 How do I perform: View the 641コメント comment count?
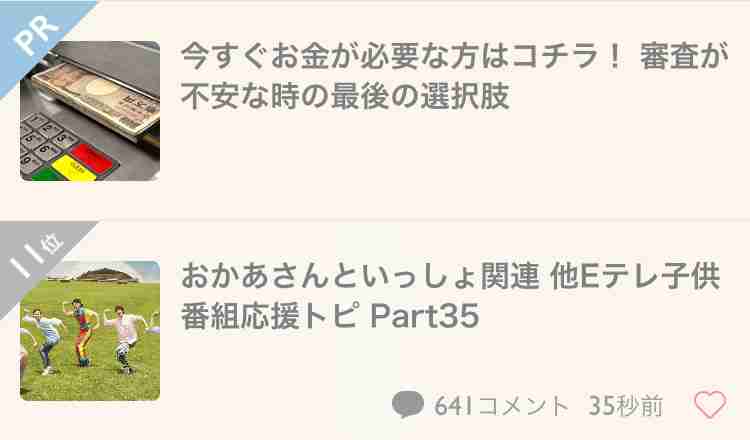(501, 406)
